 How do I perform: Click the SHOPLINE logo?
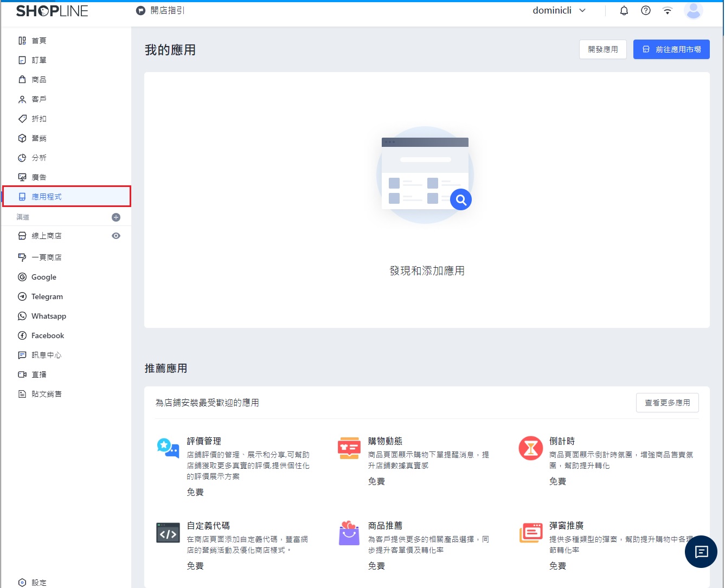52,11
